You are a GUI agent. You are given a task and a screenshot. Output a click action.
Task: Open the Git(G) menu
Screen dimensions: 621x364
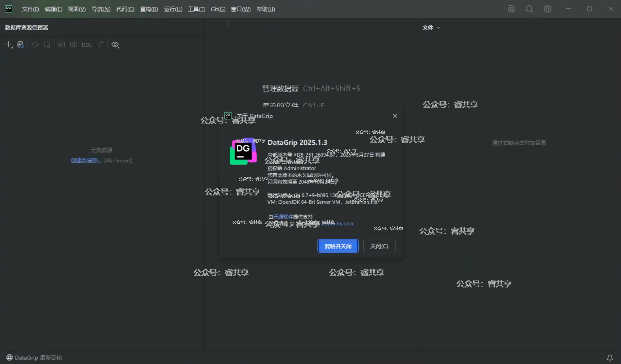coord(218,9)
